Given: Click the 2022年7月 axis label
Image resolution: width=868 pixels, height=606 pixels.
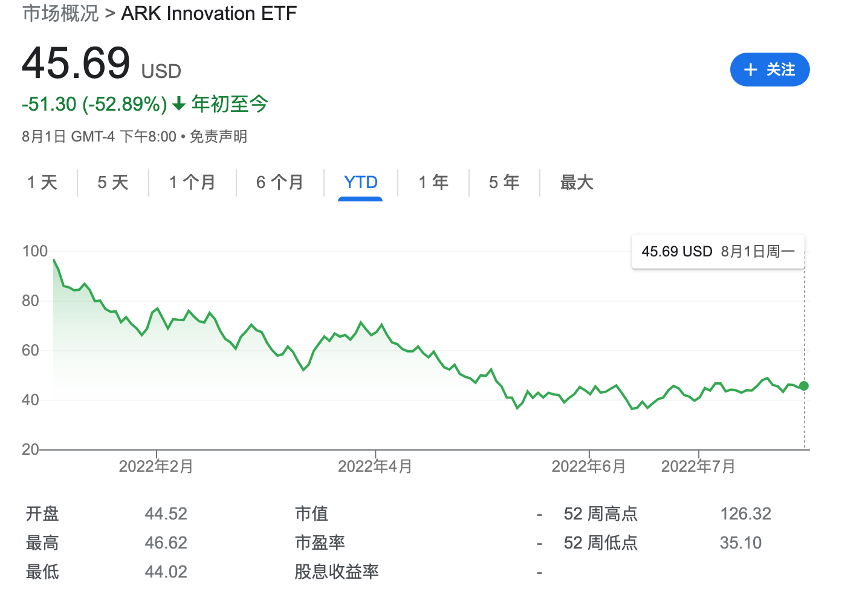Looking at the screenshot, I should [698, 466].
